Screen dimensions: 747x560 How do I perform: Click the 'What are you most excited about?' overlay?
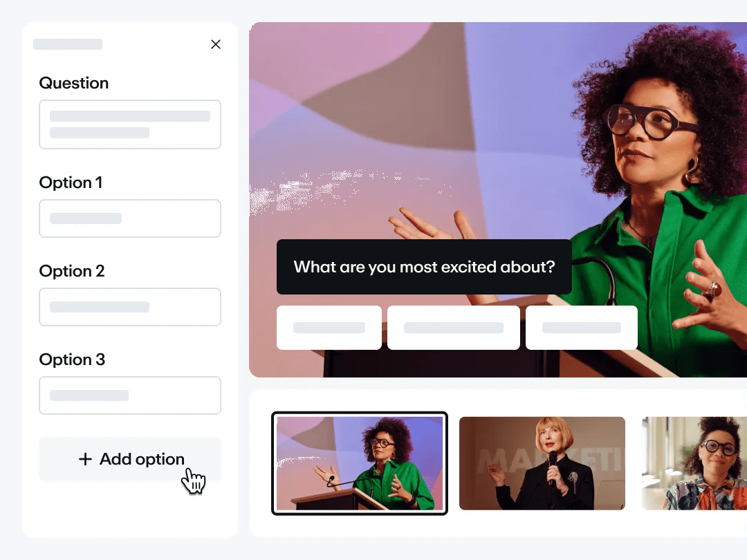(x=424, y=267)
